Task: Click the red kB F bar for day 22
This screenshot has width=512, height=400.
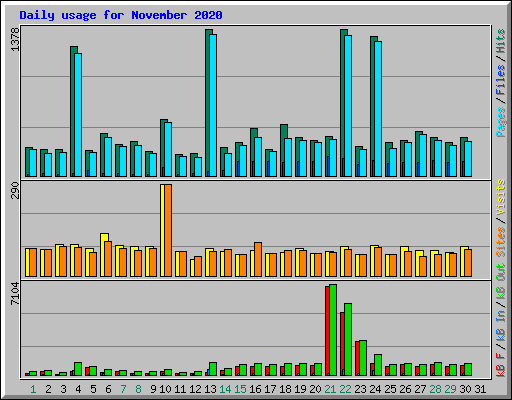Action: (342, 344)
